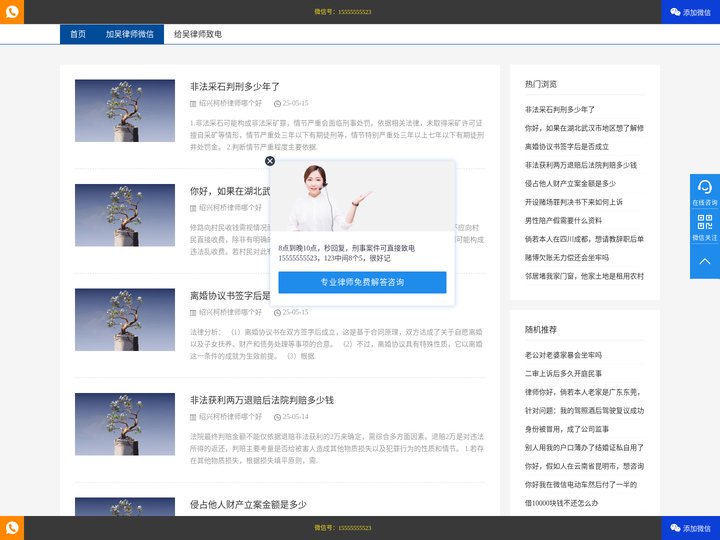This screenshot has width=720, height=540.
Task: Click the back-to-top arrow icon
Action: [704, 261]
